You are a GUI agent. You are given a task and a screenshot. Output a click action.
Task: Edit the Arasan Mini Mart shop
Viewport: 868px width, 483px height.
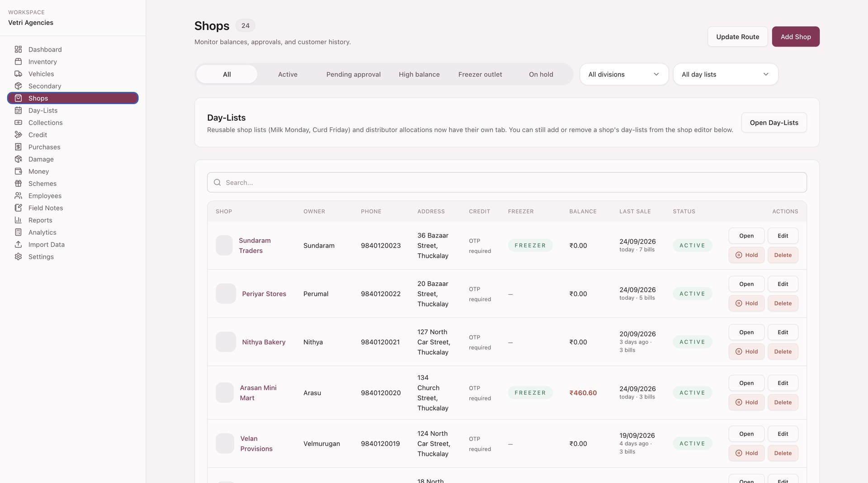coord(783,383)
